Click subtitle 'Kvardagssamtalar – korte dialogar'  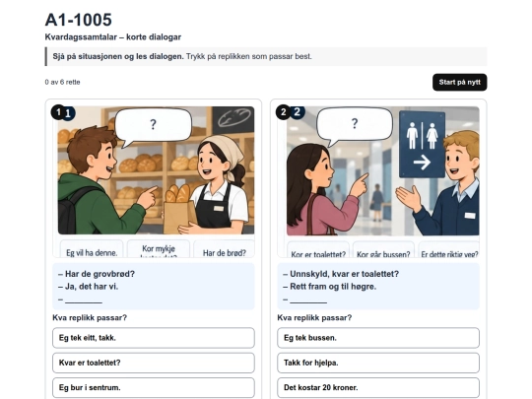(x=113, y=37)
